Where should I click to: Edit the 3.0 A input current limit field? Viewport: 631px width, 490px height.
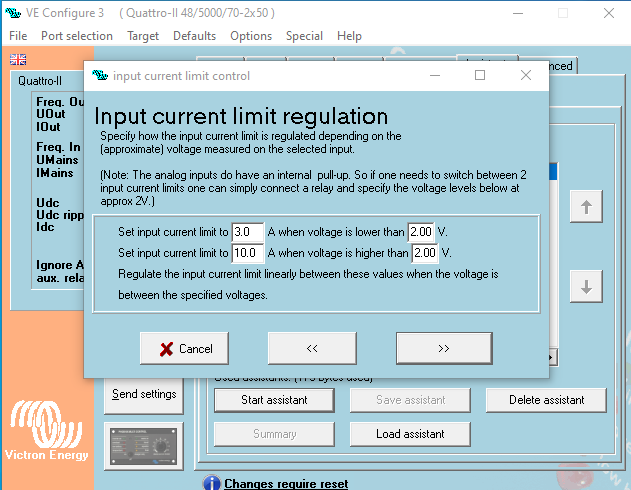(247, 232)
